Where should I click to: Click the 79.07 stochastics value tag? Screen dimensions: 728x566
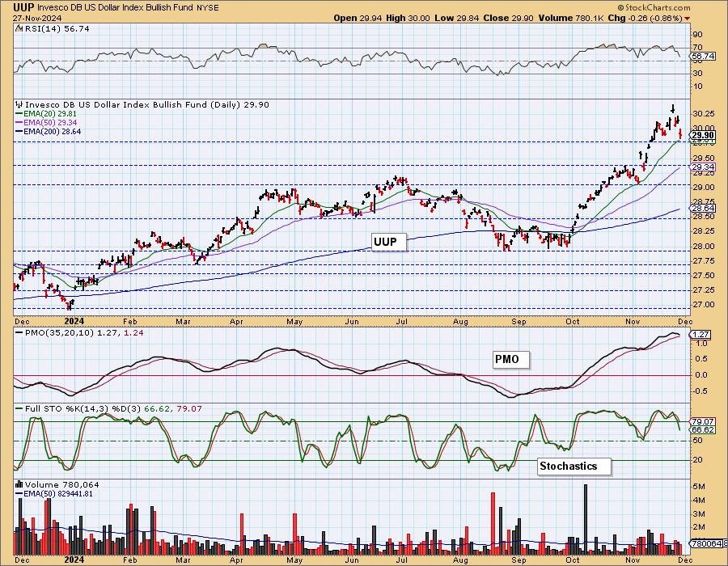pyautogui.click(x=703, y=422)
